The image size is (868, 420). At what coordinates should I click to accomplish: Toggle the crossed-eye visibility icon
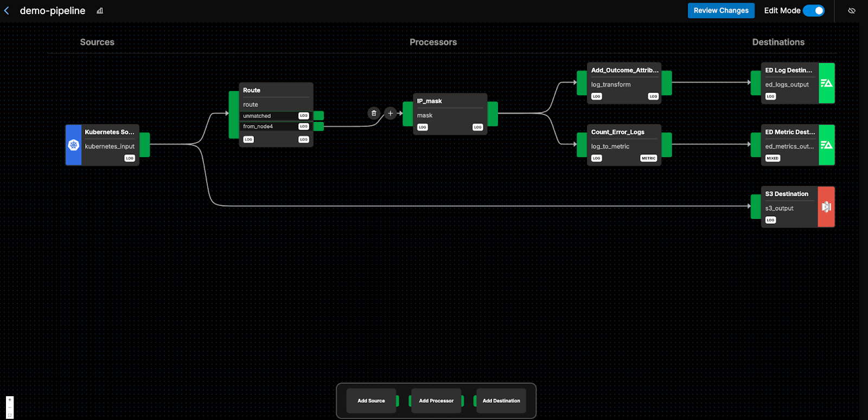tap(852, 11)
